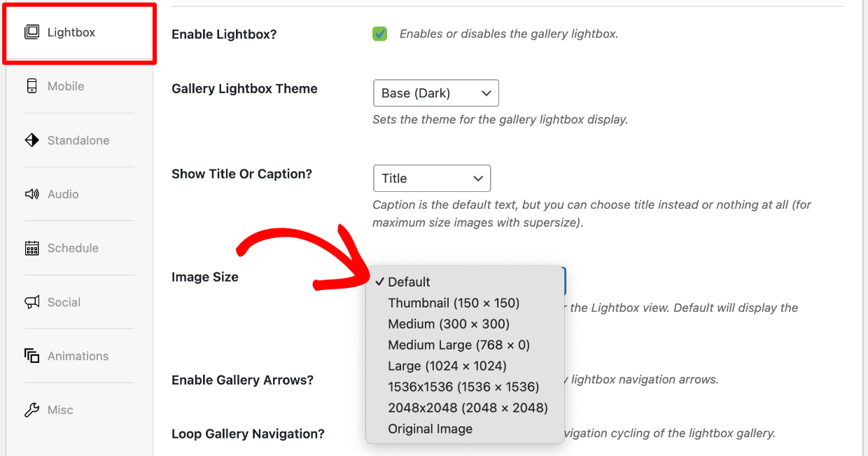Select the Lightbox sidebar icon
This screenshot has width=868, height=456.
[31, 32]
